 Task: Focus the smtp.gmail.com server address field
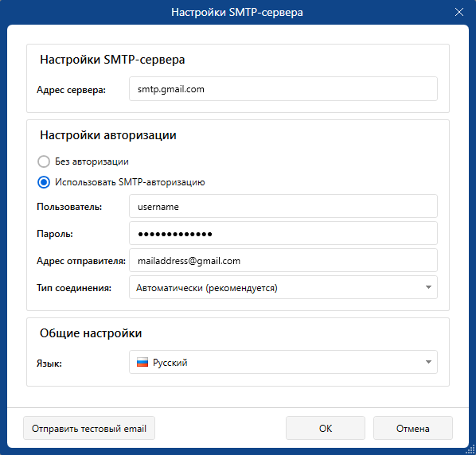point(283,89)
